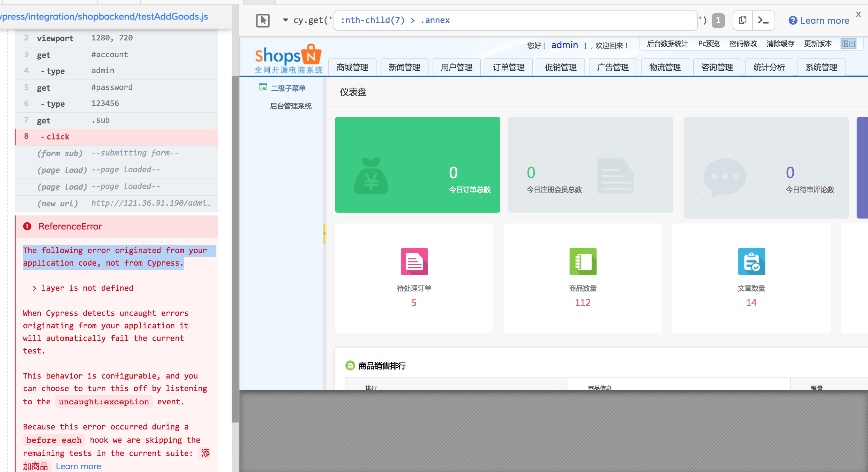Open the 订单管理 tab
The image size is (868, 472).
(x=508, y=67)
